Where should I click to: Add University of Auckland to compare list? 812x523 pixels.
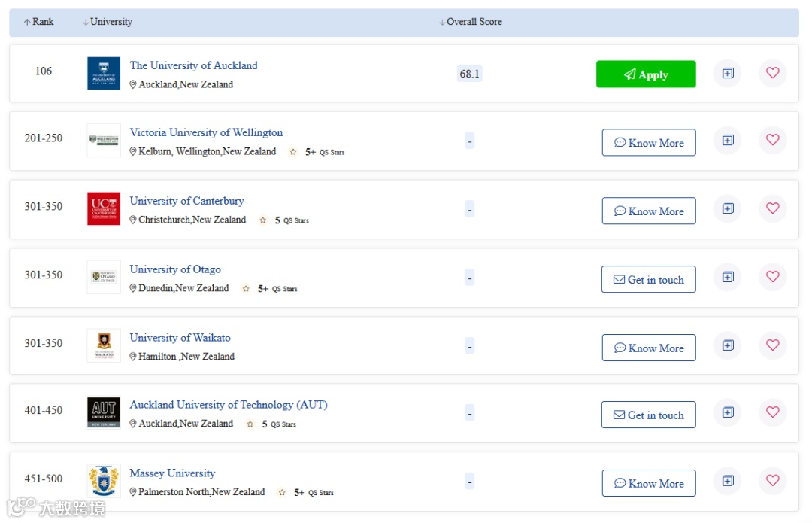(x=727, y=74)
